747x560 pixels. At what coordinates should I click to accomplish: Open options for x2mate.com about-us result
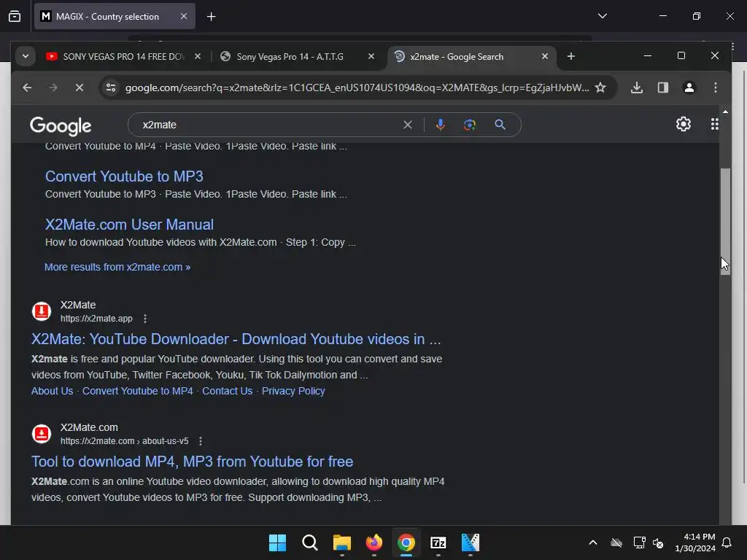(201, 441)
